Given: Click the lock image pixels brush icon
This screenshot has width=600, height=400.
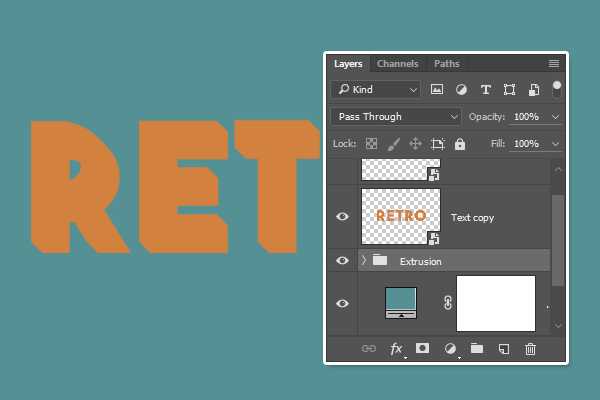Looking at the screenshot, I should point(393,144).
